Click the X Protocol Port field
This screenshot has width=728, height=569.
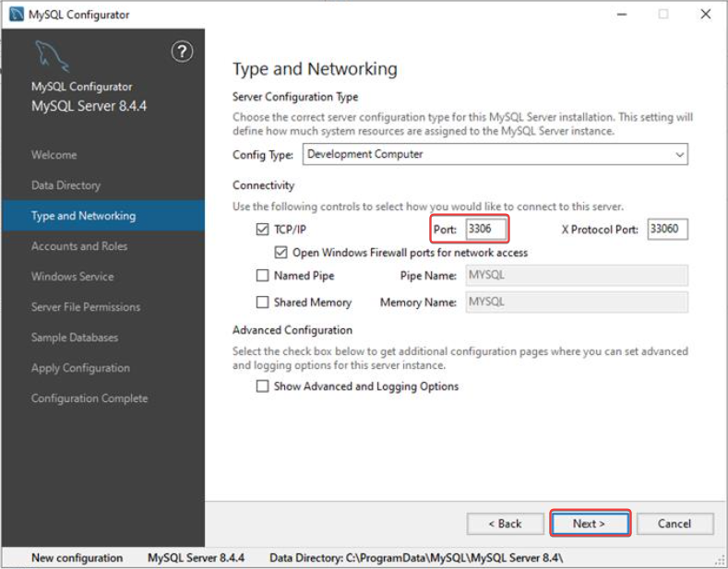point(667,229)
